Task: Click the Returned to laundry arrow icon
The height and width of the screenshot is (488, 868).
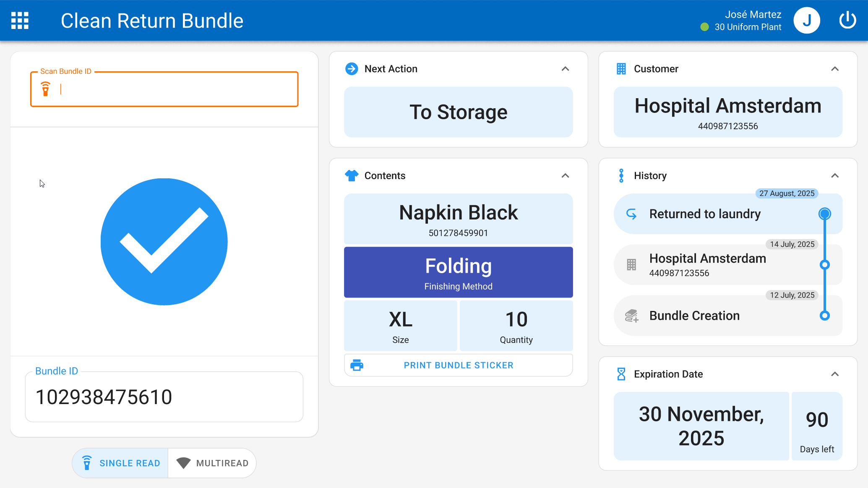Action: pyautogui.click(x=631, y=214)
